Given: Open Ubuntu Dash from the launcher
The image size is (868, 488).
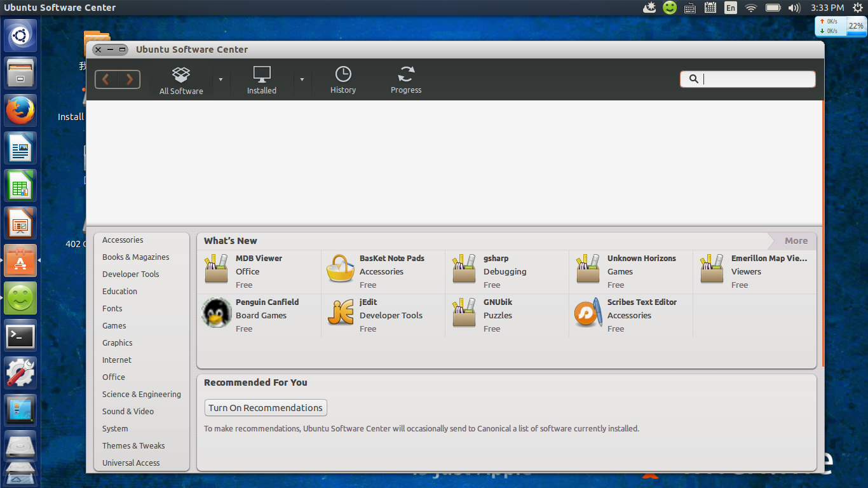Looking at the screenshot, I should 20,36.
